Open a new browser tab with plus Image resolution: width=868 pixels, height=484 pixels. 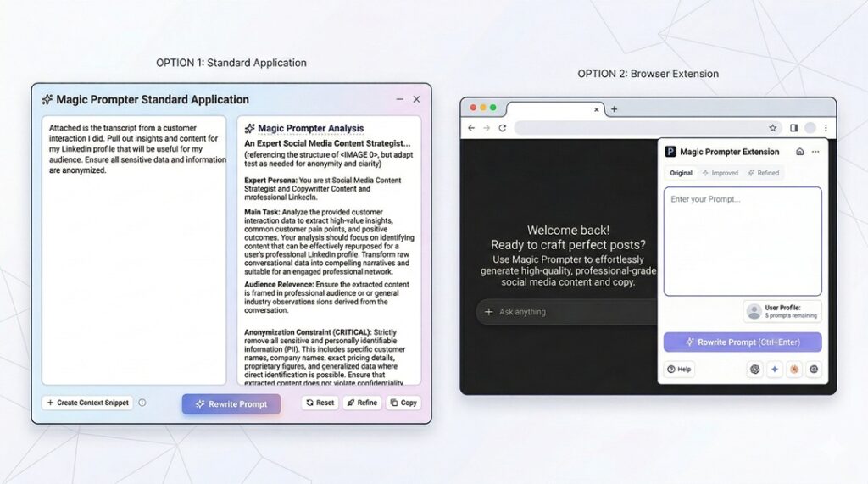(x=614, y=109)
